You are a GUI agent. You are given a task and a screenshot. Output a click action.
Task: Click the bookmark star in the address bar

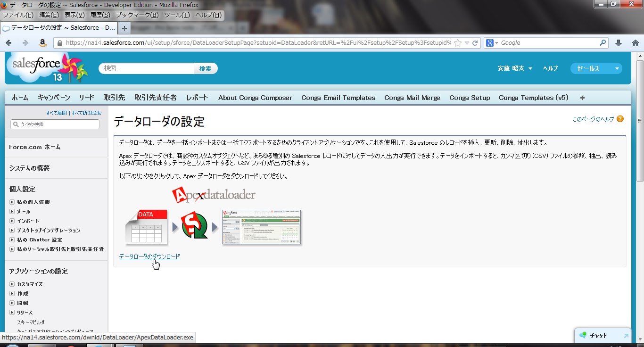tap(459, 43)
